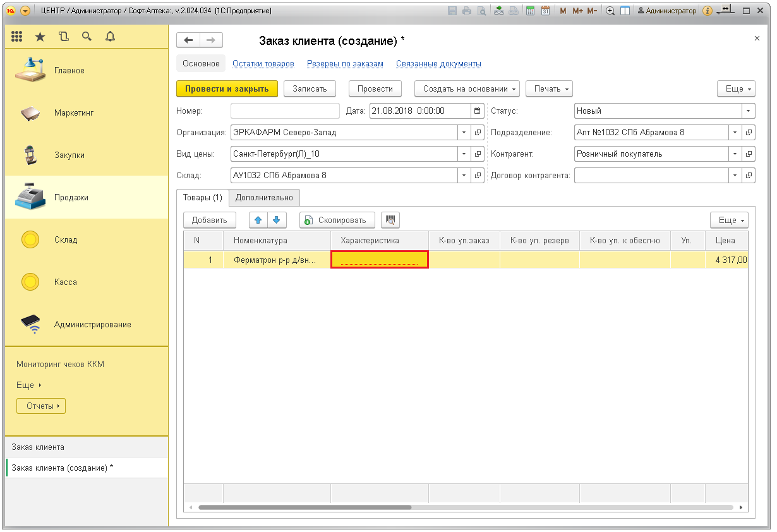This screenshot has height=532, width=777.
Task: Click the barcode scan icon button
Action: pos(390,220)
